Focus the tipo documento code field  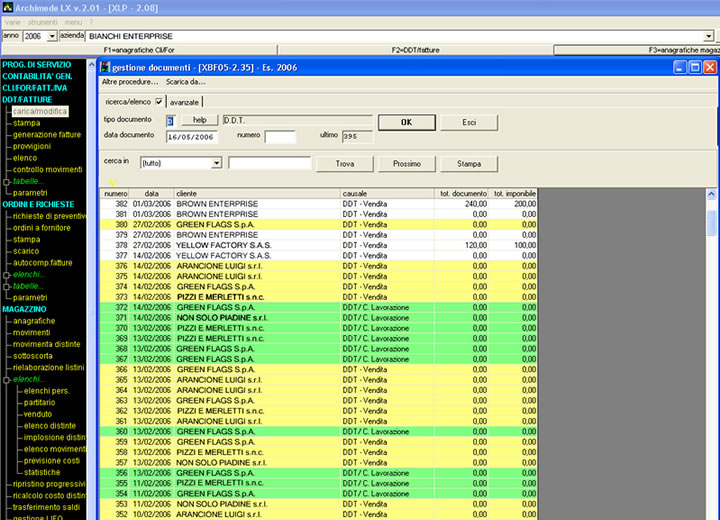click(170, 121)
